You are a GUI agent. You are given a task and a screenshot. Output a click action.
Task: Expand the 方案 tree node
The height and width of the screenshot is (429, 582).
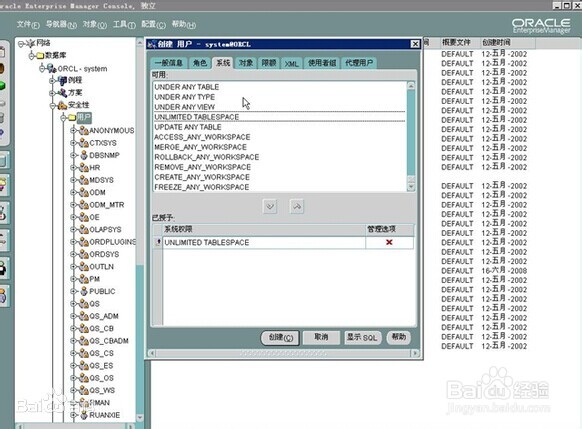[52, 93]
